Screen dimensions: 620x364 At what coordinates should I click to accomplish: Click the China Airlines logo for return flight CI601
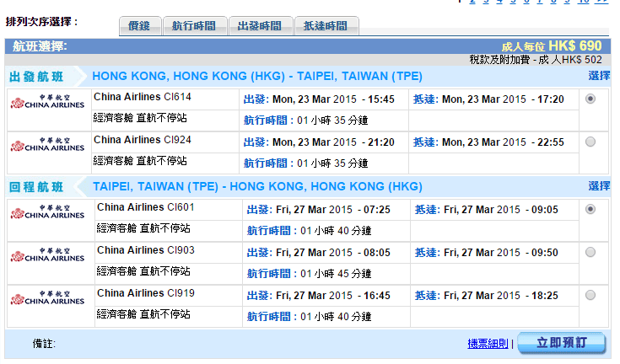tap(47, 212)
